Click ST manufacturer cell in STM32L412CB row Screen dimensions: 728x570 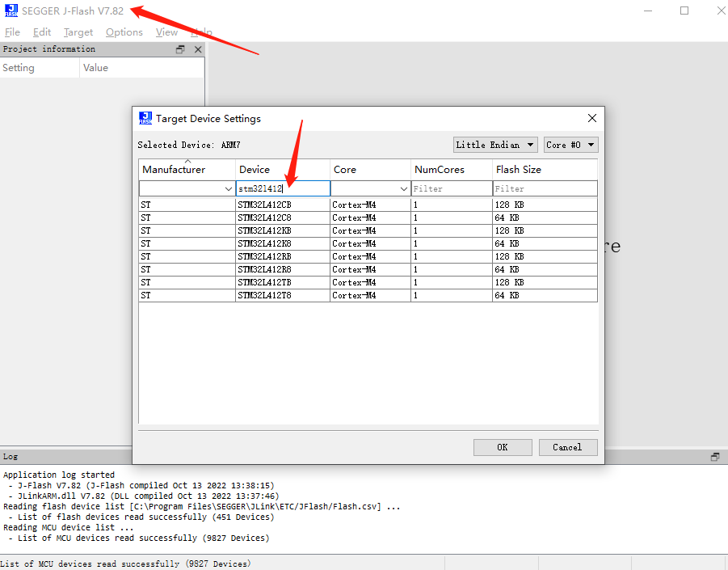[187, 205]
